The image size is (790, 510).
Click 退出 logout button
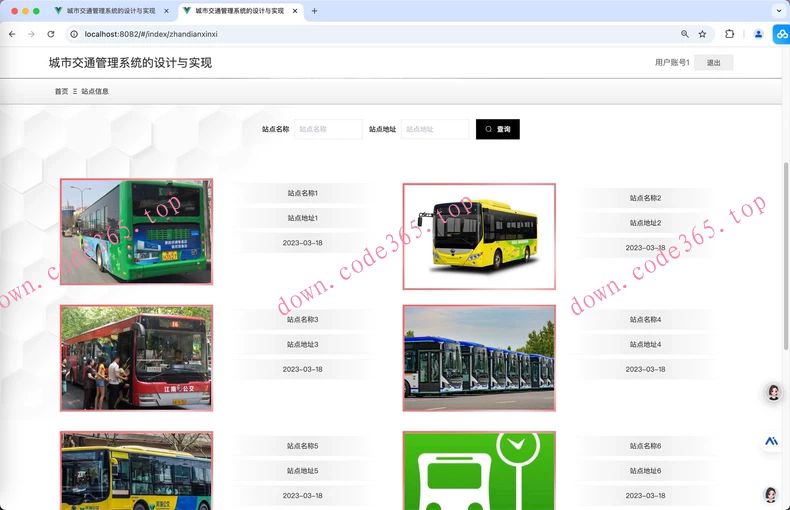point(713,62)
